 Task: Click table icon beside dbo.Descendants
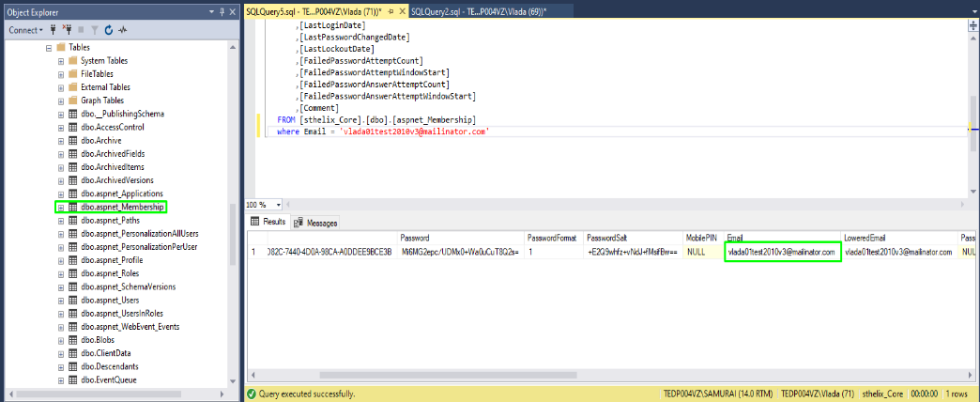[x=72, y=366]
